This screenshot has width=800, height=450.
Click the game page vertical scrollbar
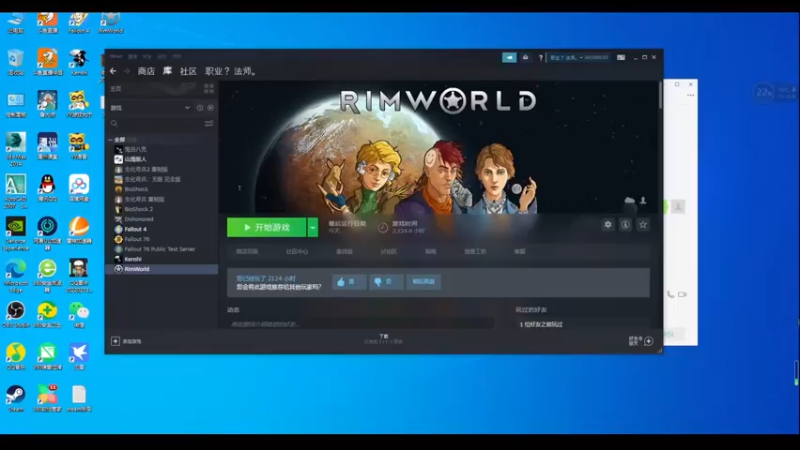[660, 95]
